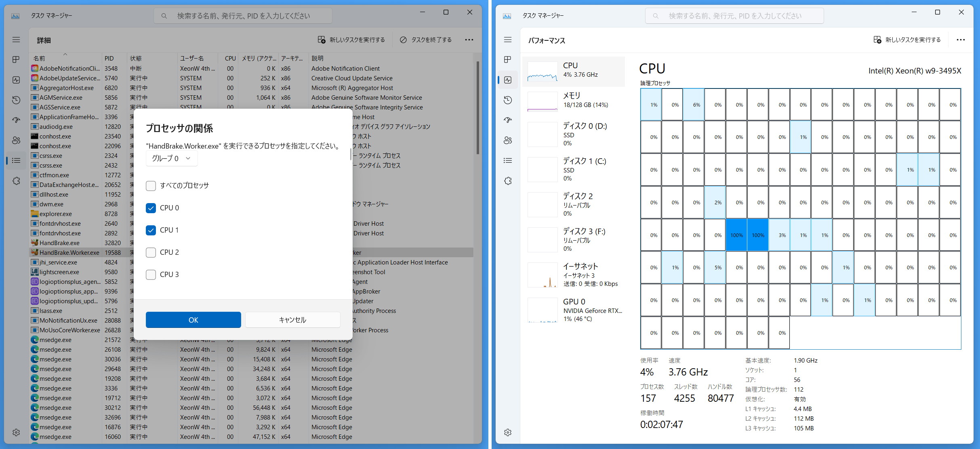Open Processes page icon in right Task Manager
The width and height of the screenshot is (980, 449).
coord(508,60)
